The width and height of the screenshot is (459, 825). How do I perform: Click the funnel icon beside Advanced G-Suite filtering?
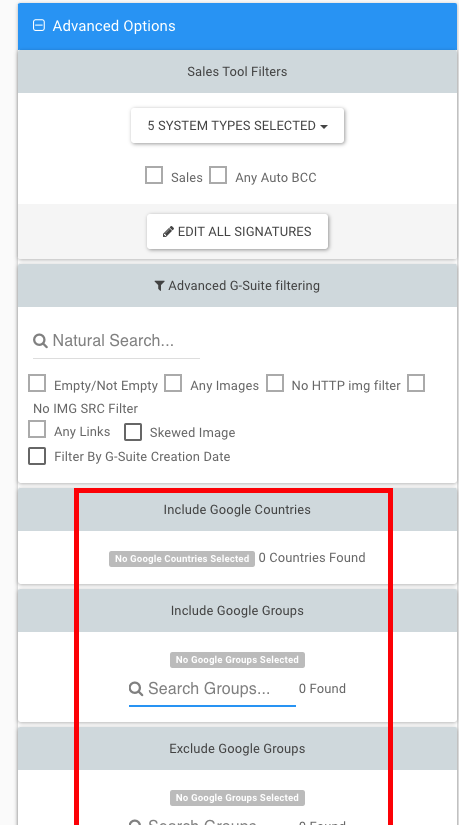pos(159,286)
